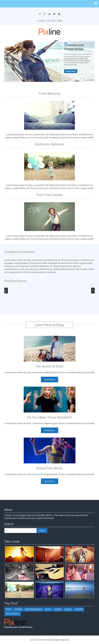Read more about The Secret of Rider
99x644 pixels.
click(49, 380)
